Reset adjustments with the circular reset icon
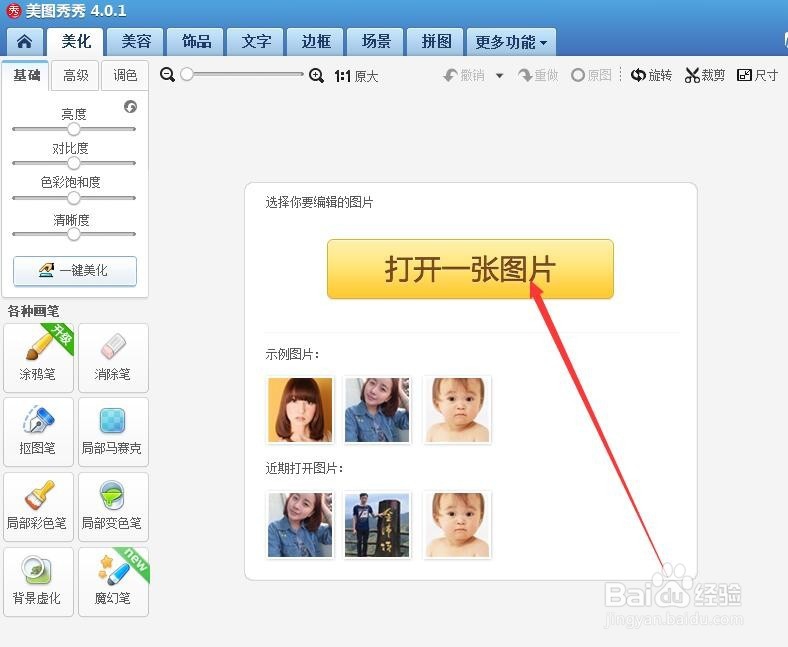This screenshot has height=647, width=788. coord(130,107)
